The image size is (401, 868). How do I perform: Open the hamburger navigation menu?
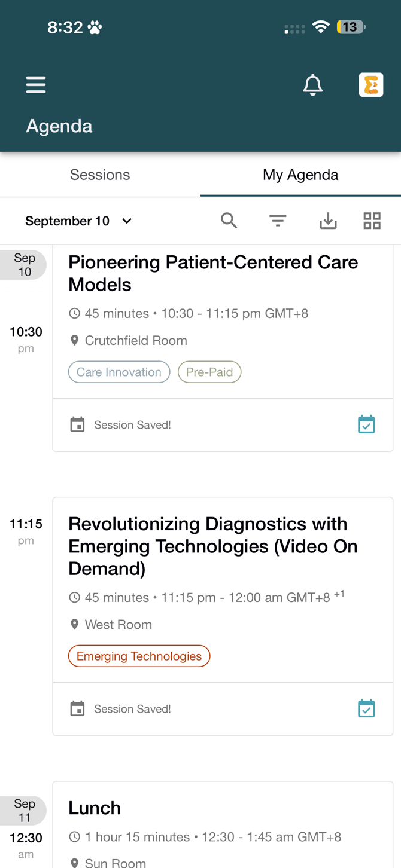pos(36,85)
